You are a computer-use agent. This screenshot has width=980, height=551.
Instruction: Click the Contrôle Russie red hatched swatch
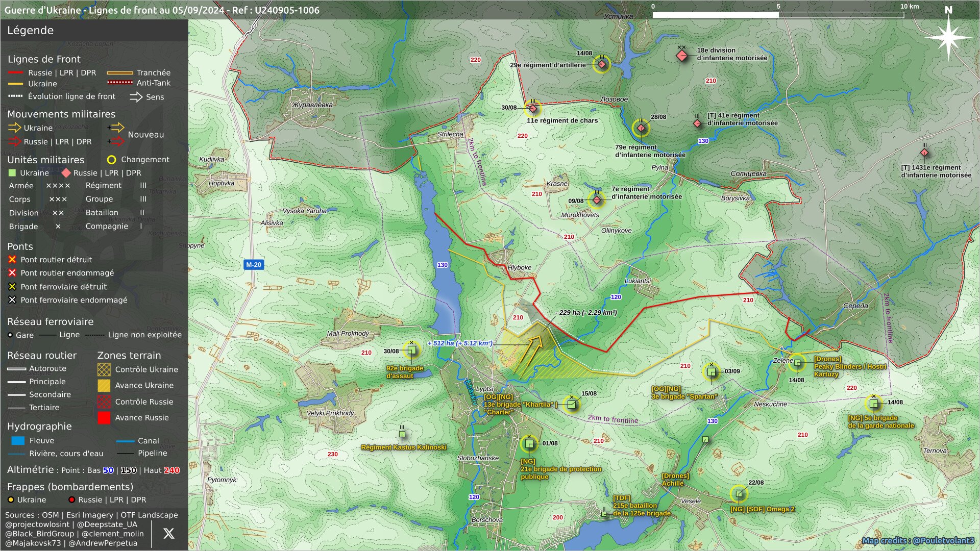tap(104, 402)
